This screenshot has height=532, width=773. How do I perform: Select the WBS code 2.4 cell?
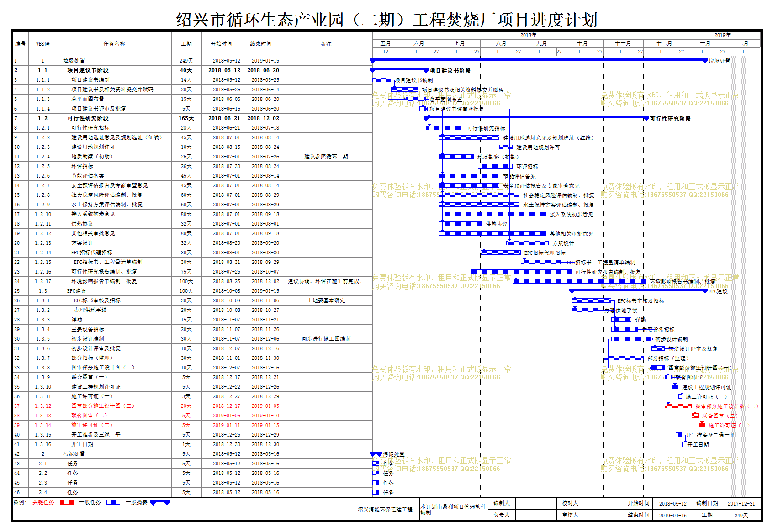pyautogui.click(x=43, y=492)
